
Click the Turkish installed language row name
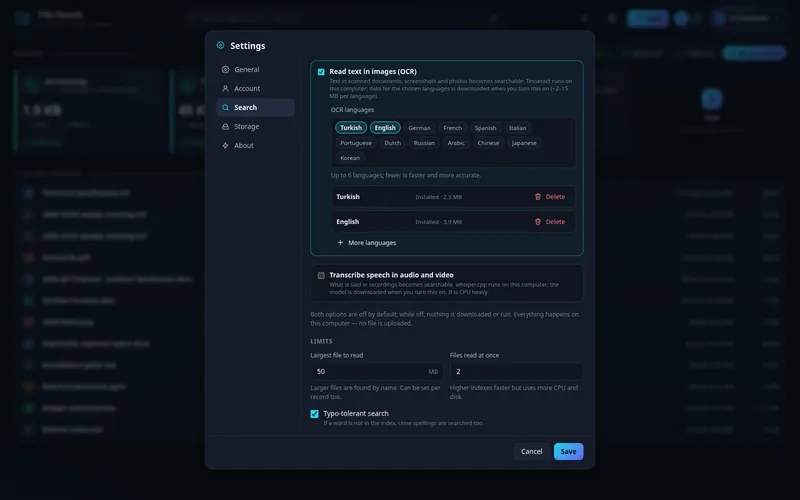tap(348, 196)
